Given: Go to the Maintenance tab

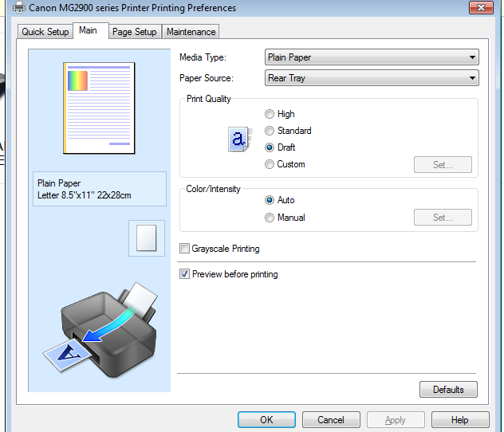Looking at the screenshot, I should point(191,32).
